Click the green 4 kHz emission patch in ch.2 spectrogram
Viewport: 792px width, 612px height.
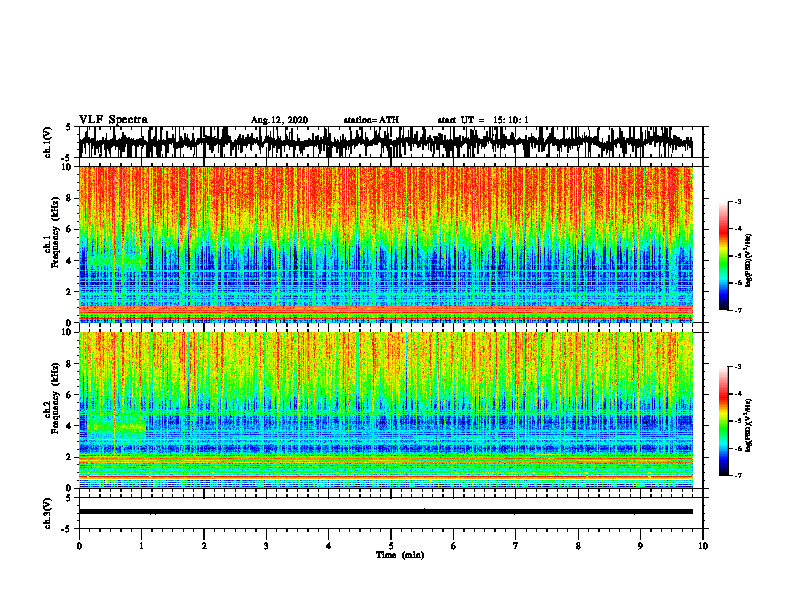click(x=117, y=427)
